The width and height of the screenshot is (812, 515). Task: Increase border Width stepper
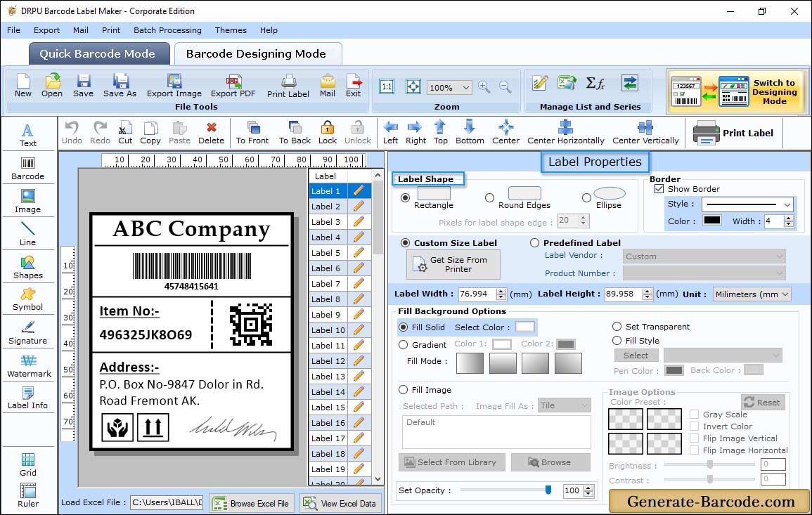pyautogui.click(x=789, y=218)
